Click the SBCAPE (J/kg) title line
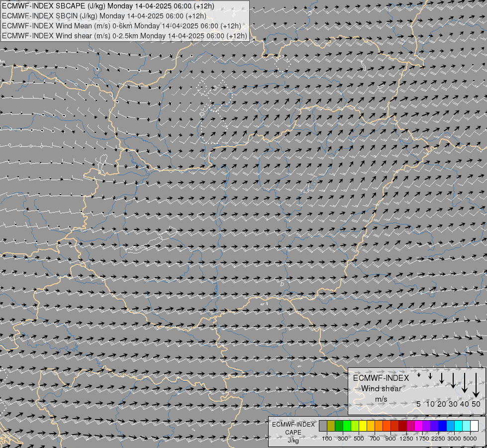Screen dimensions: 487x448 (x=108, y=6)
